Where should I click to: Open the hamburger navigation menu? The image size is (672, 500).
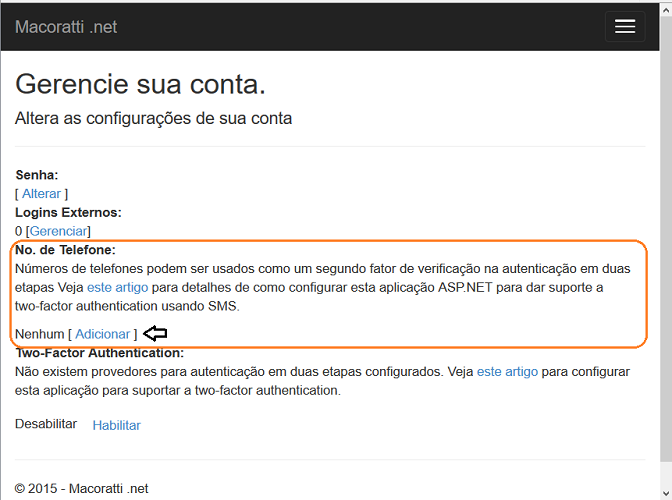pyautogui.click(x=625, y=27)
